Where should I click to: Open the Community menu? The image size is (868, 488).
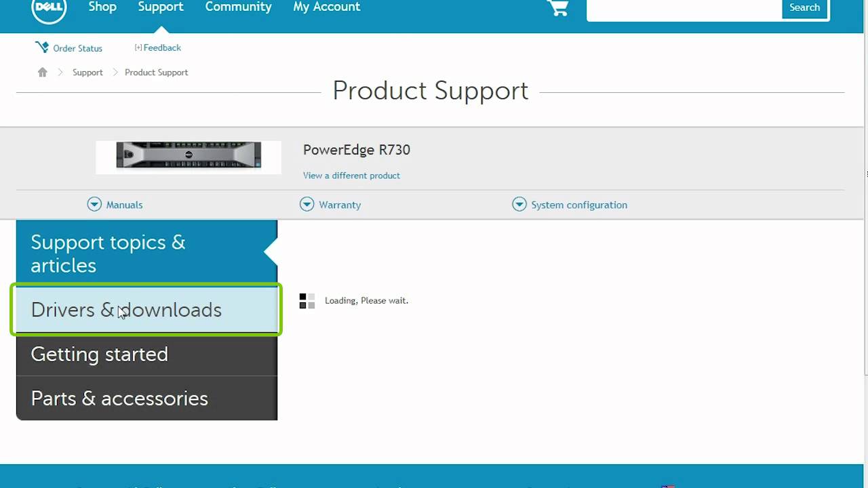[238, 7]
